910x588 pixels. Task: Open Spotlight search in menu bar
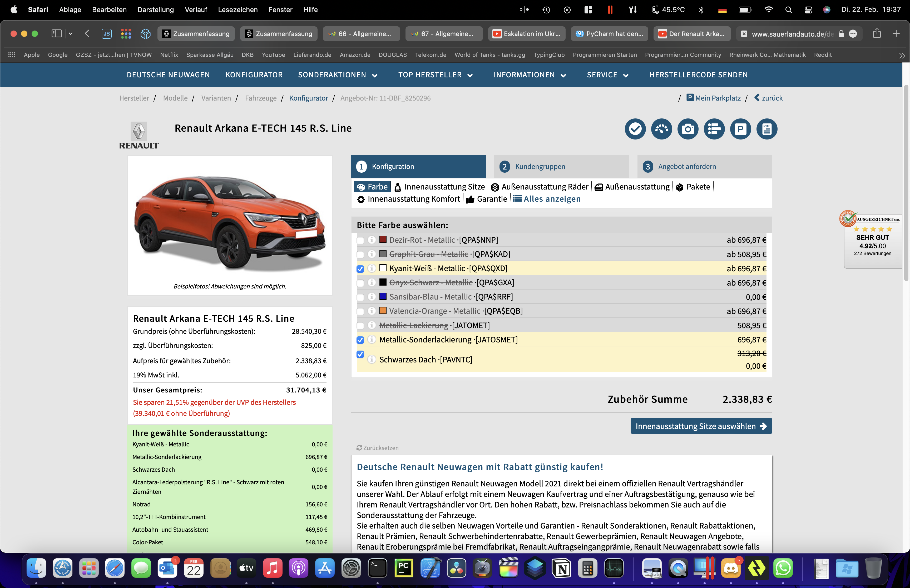pyautogui.click(x=789, y=10)
